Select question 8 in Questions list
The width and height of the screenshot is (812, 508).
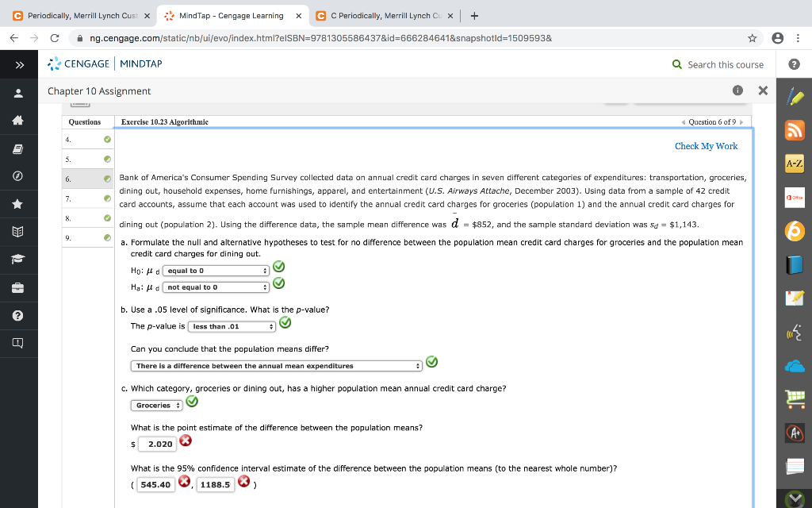pos(88,218)
